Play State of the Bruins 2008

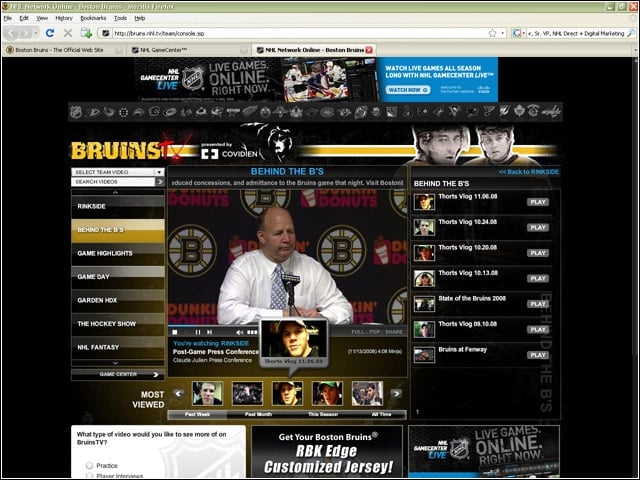pyautogui.click(x=538, y=304)
